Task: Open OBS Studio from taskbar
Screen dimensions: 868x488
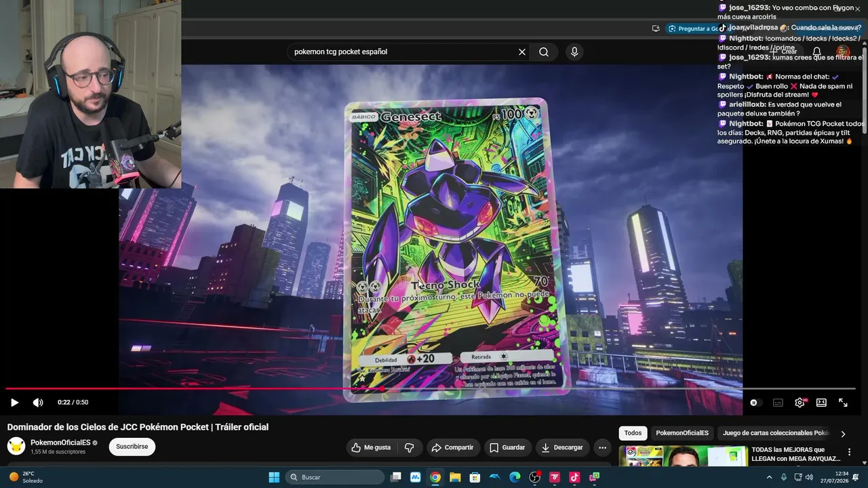Action: pyautogui.click(x=534, y=477)
